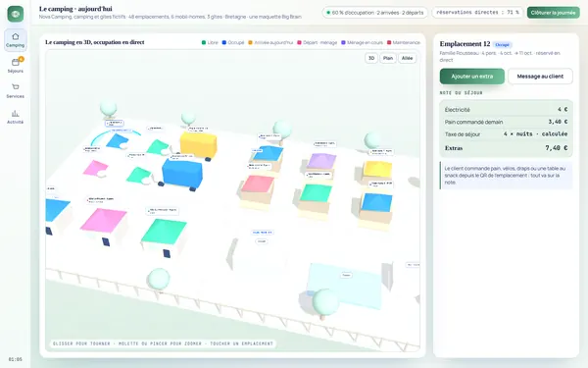Click the 60 % d'occupation status chip
The image size is (588, 368).
pyautogui.click(x=374, y=13)
